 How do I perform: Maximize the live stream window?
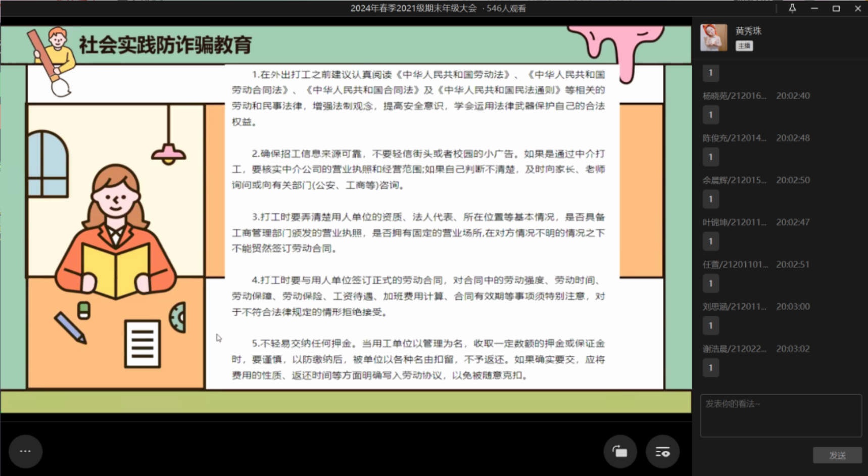tap(836, 8)
